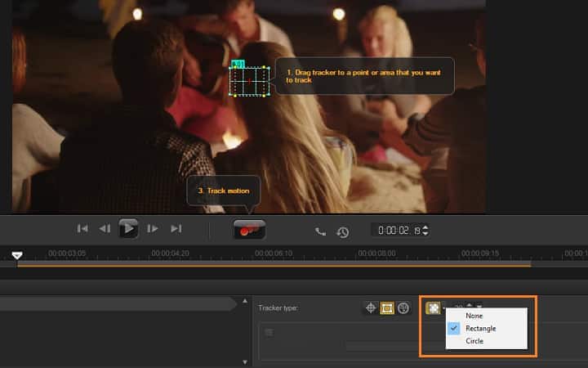Viewport: 588px width, 368px height.
Task: Step forward one frame
Action: point(153,229)
